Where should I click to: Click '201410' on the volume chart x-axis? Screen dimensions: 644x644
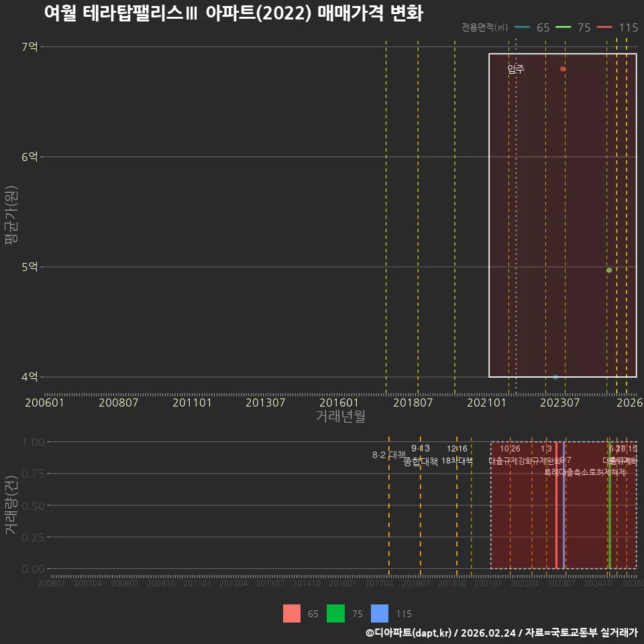tap(307, 583)
